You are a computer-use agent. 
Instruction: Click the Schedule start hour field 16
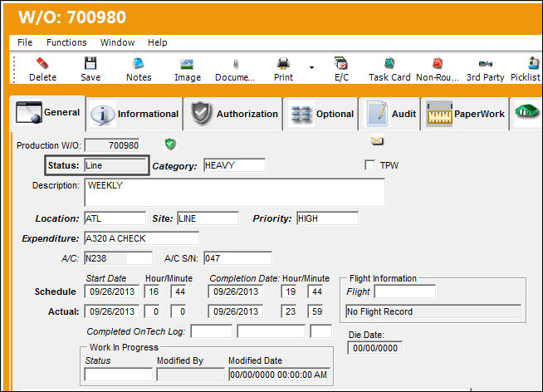[x=152, y=292]
